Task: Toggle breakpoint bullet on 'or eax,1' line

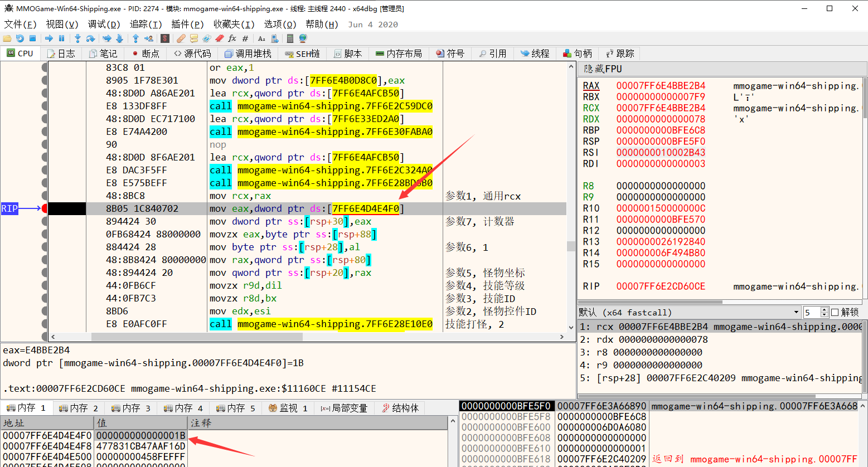Action: 45,67
